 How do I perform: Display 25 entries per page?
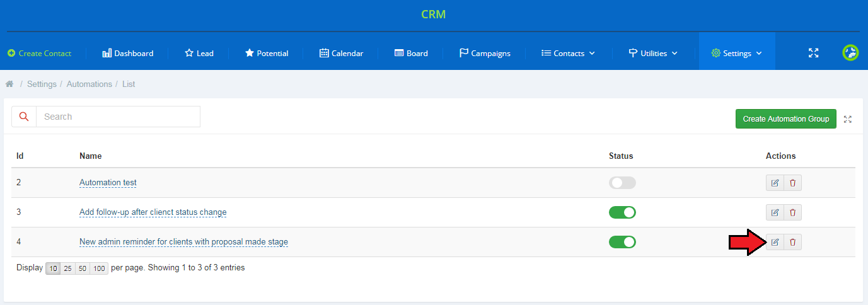tap(68, 268)
